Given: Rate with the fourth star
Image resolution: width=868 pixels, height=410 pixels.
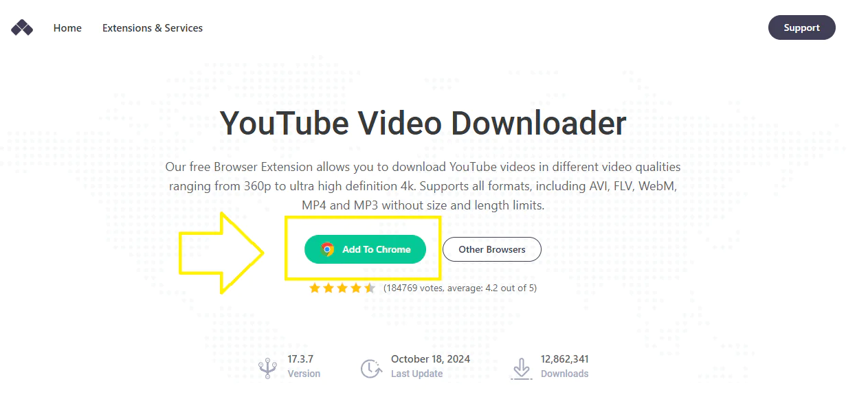Looking at the screenshot, I should coord(356,288).
